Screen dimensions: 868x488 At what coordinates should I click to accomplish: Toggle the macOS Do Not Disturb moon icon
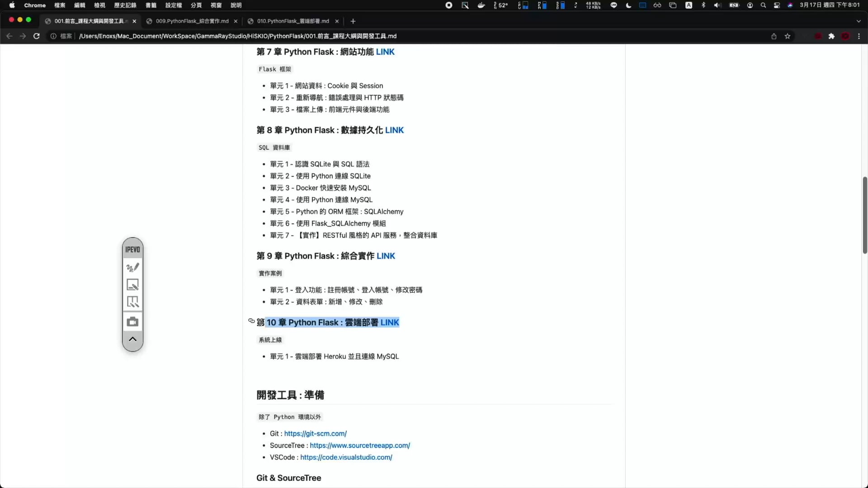pyautogui.click(x=628, y=5)
